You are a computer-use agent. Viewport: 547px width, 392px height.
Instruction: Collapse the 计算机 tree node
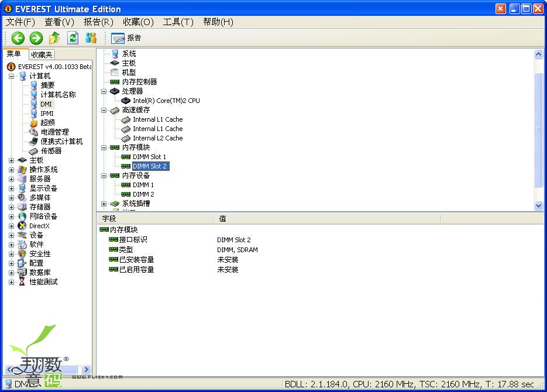pos(12,76)
